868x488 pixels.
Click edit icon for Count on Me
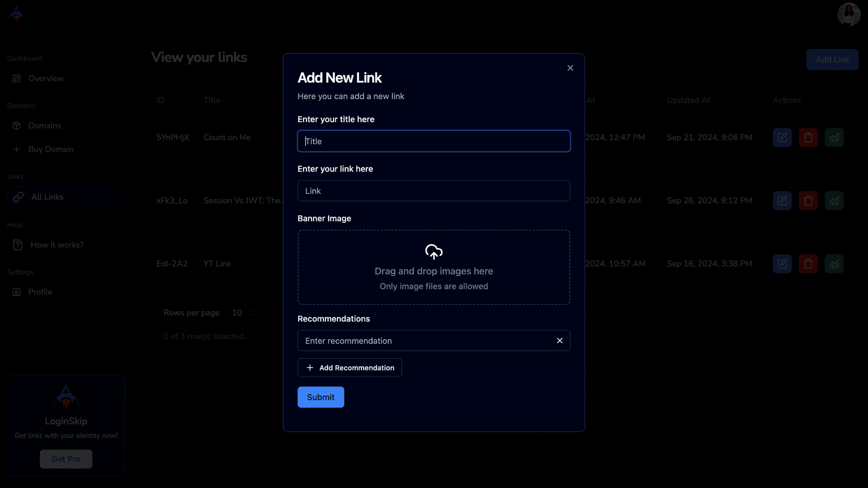tap(782, 138)
